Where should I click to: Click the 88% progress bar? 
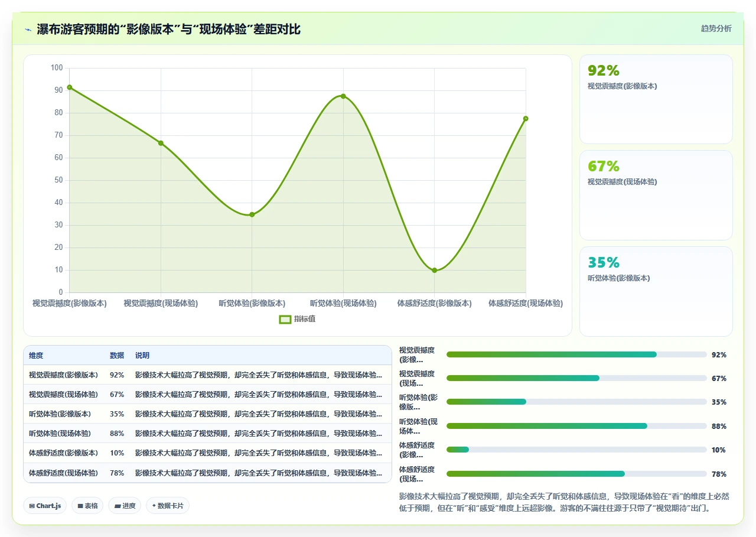tap(576, 426)
